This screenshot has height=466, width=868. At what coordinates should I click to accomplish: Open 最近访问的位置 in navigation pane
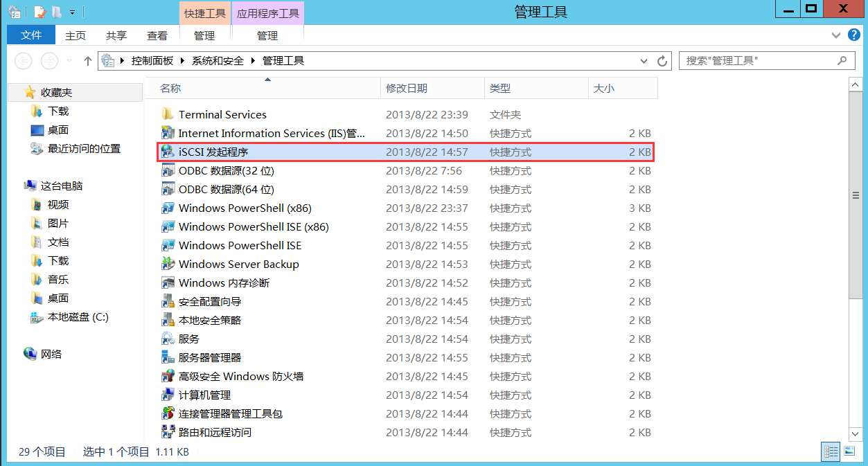84,148
